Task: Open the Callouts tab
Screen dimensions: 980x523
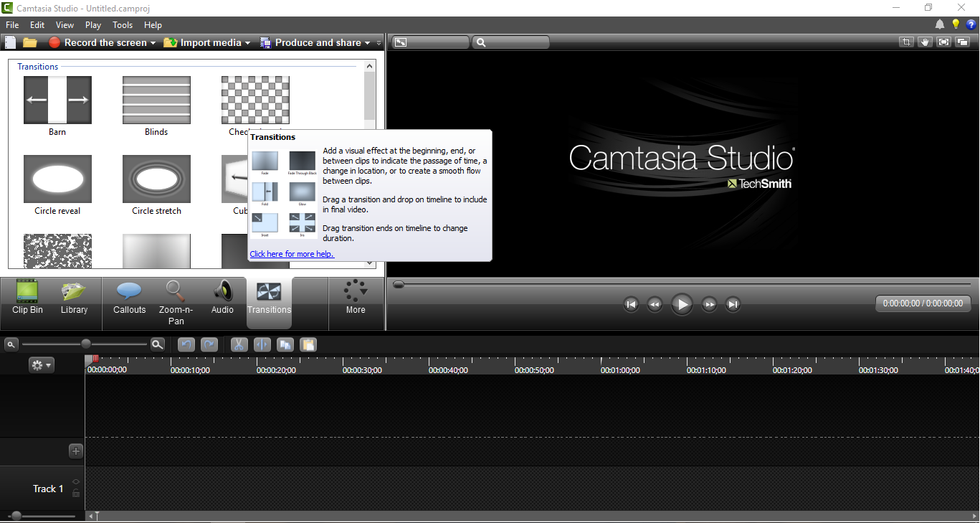Action: pyautogui.click(x=129, y=298)
